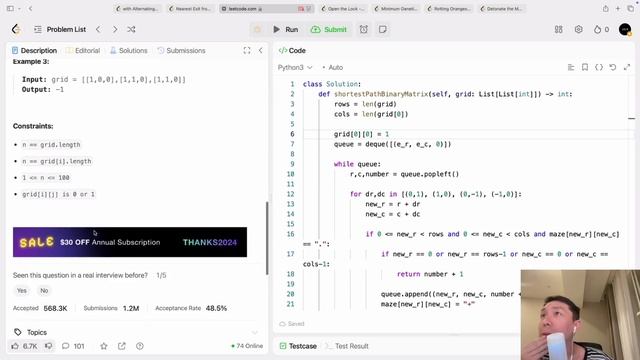Click the description panel scrollbar

pyautogui.click(x=267, y=238)
